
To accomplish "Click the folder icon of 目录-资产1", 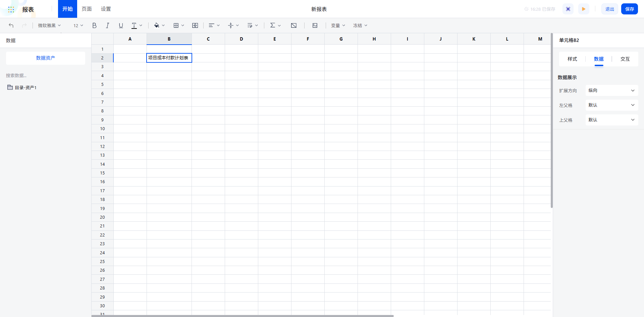I will point(10,87).
